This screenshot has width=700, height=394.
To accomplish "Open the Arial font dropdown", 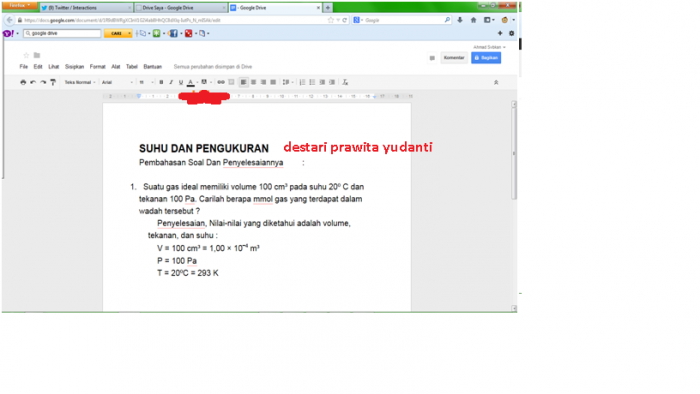I will pos(117,82).
